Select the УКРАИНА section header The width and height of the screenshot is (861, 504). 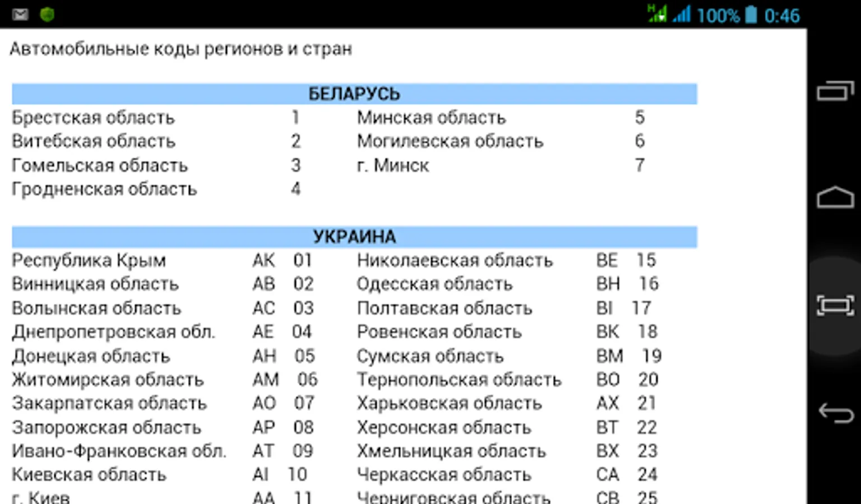click(354, 236)
